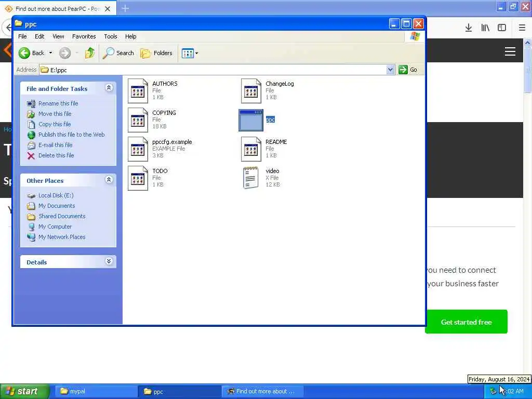The width and height of the screenshot is (532, 399).
Task: Select the ppc application icon
Action: click(x=251, y=120)
